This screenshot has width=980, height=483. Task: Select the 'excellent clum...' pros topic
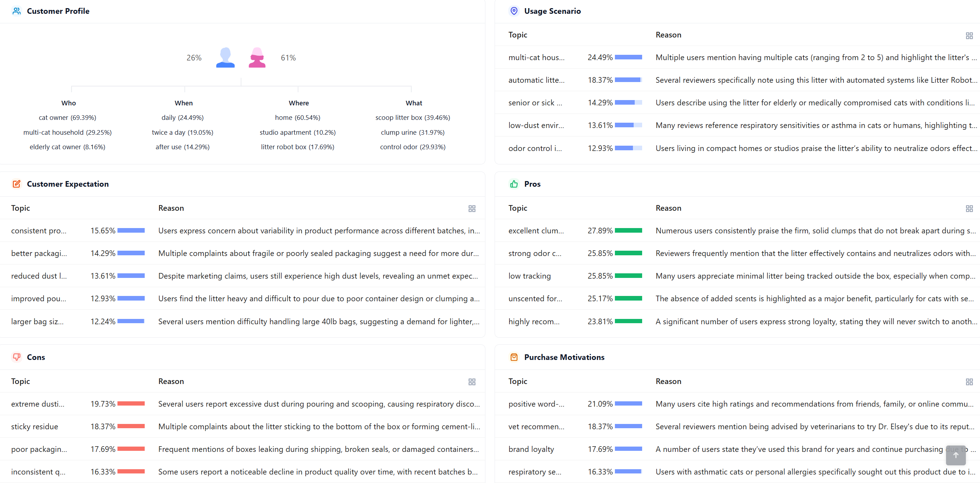(536, 231)
